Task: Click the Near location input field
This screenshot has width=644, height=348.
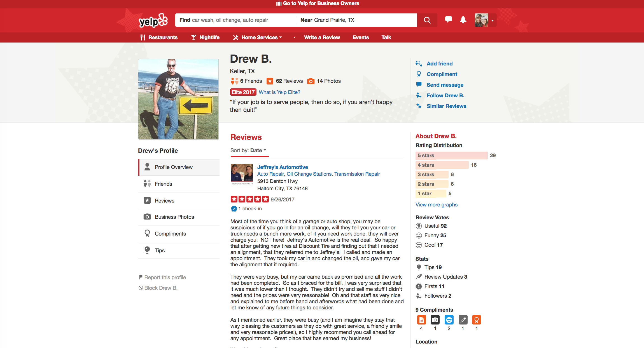Action: [x=357, y=20]
